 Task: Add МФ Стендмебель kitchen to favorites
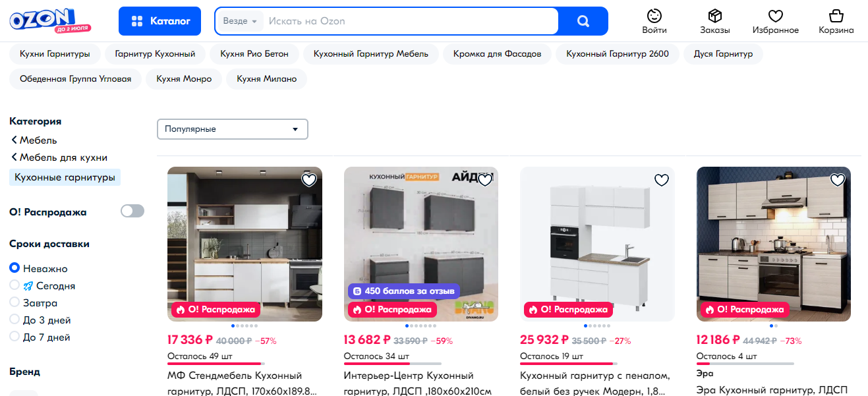(309, 180)
